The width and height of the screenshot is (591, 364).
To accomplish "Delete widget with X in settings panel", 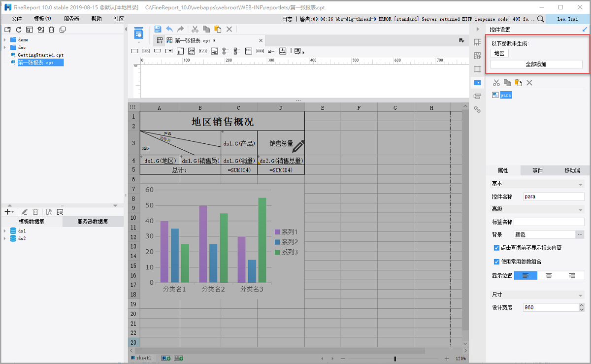I will pos(529,83).
